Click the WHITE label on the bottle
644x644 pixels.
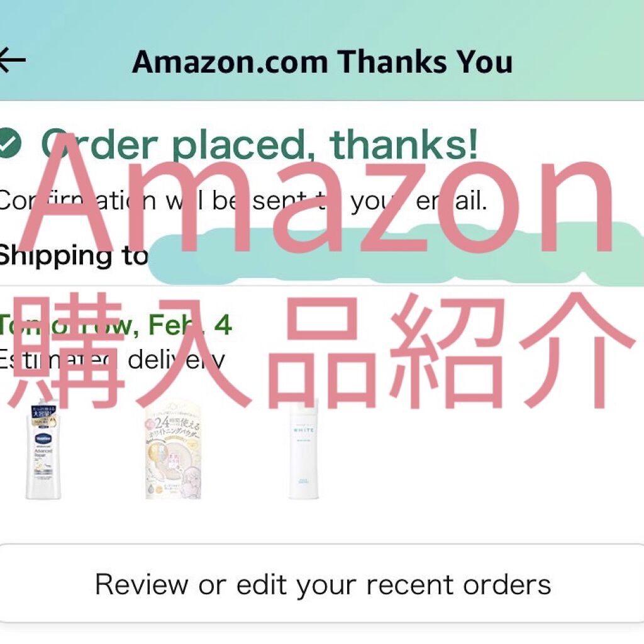[x=304, y=430]
